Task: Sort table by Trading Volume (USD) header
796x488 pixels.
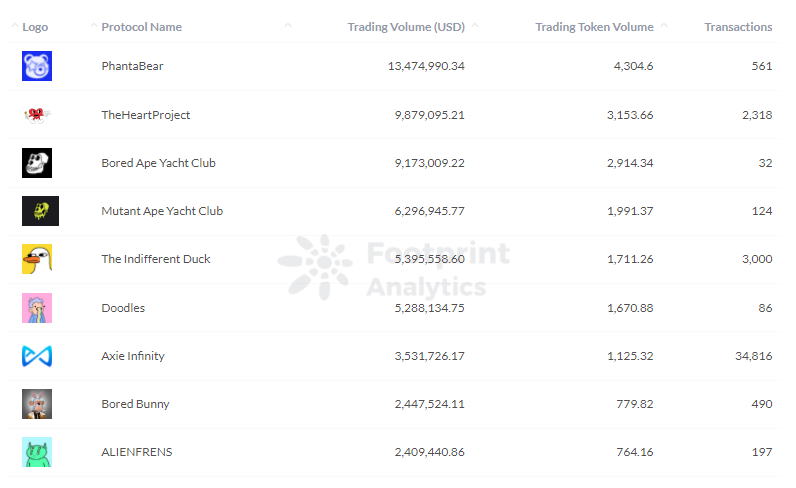Action: 406,27
